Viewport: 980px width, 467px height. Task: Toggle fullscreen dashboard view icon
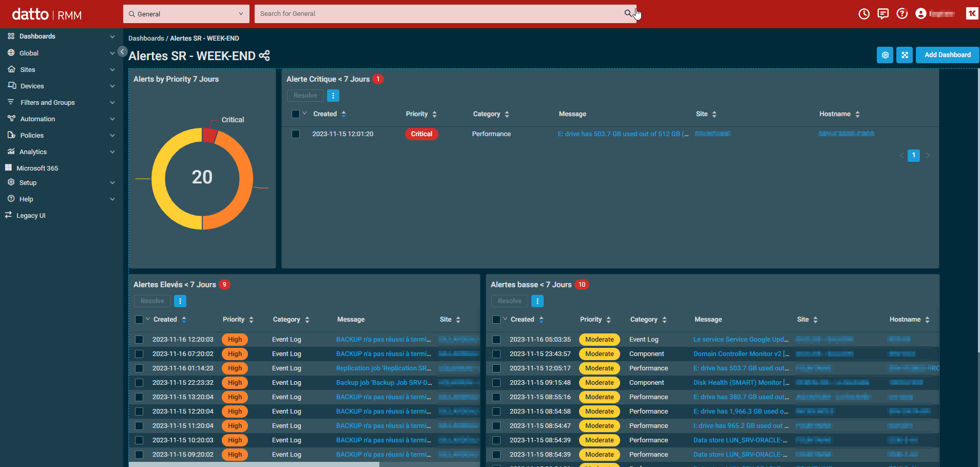905,55
